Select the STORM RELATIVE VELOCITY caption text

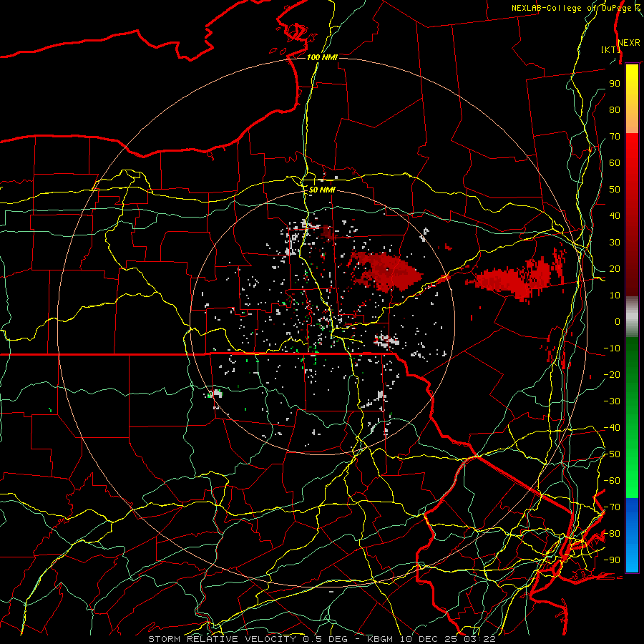tap(222, 639)
